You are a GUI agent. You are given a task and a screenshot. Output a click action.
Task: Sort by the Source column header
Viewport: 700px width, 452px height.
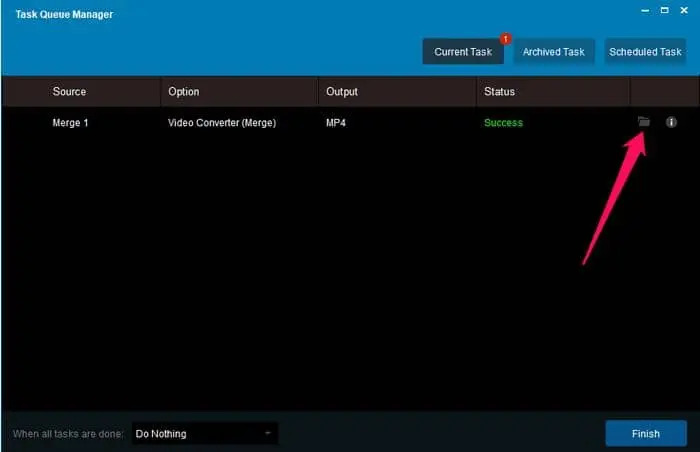[69, 92]
